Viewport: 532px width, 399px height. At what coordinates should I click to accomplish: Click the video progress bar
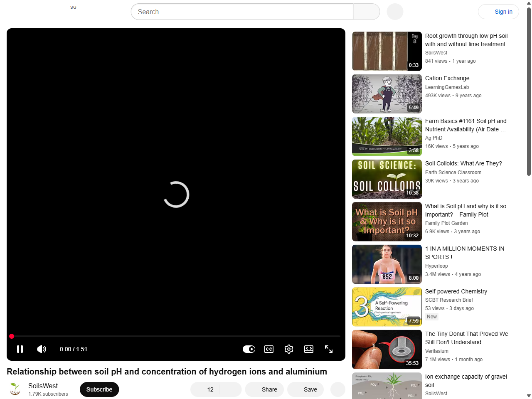click(175, 336)
